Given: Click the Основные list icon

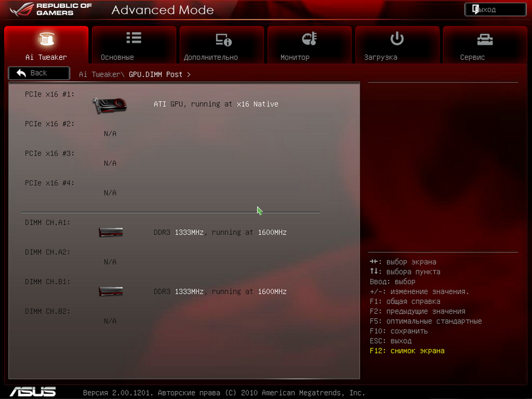Looking at the screenshot, I should pos(134,39).
